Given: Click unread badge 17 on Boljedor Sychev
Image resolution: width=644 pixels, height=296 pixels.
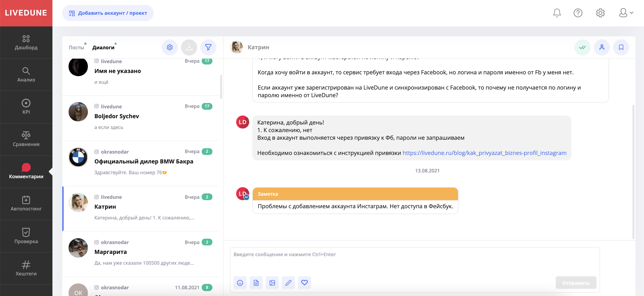Looking at the screenshot, I should 207,106.
